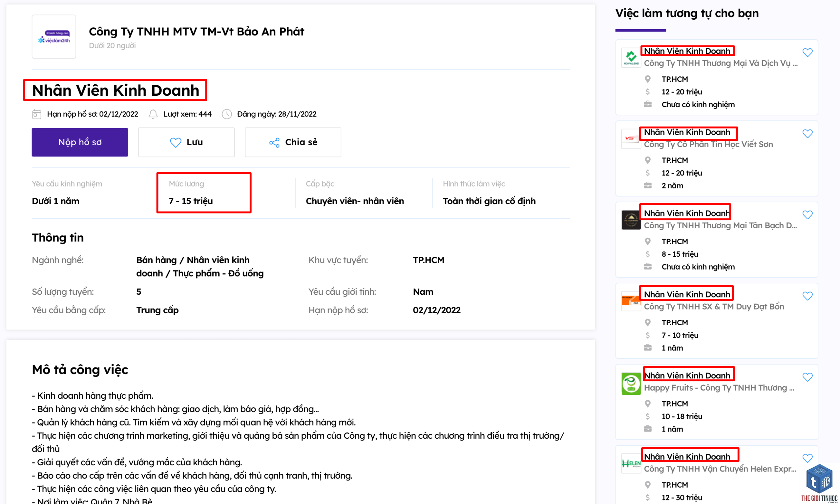
Task: Click the calendar icon beside Hạn nộp hồ sơ
Action: click(x=37, y=114)
